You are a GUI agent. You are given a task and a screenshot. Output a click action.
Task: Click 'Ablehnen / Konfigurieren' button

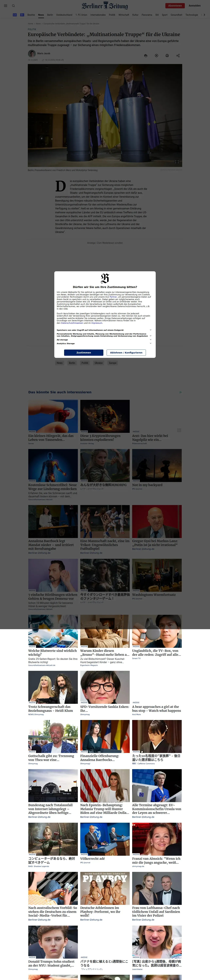pyautogui.click(x=126, y=353)
